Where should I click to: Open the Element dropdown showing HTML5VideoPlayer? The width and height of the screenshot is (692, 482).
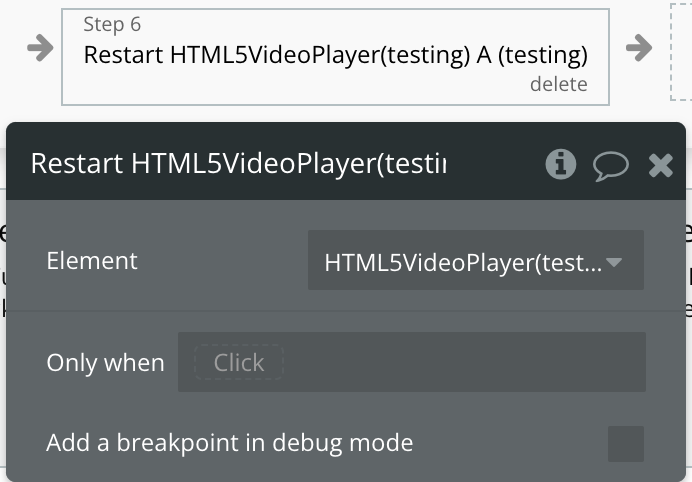(x=476, y=260)
